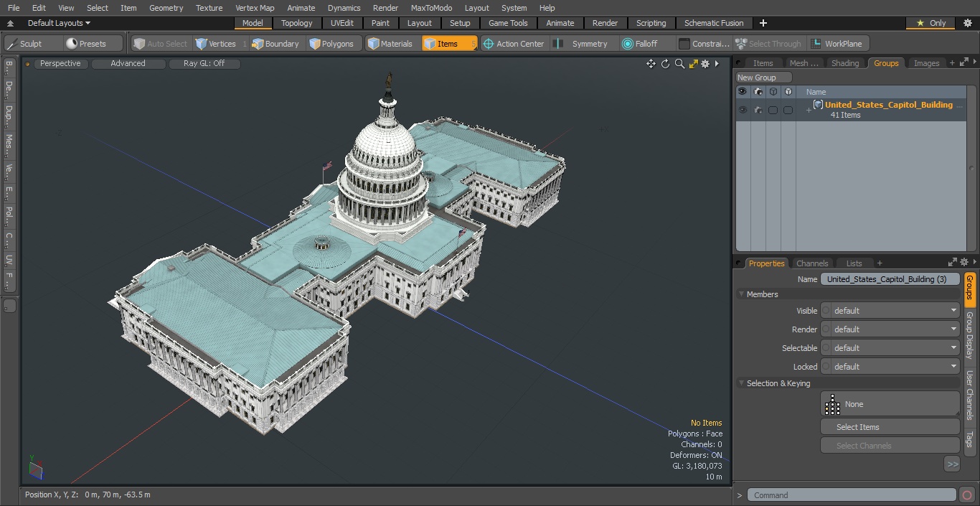Click the viewport pan (move) icon
This screenshot has width=980, height=506.
pyautogui.click(x=651, y=64)
